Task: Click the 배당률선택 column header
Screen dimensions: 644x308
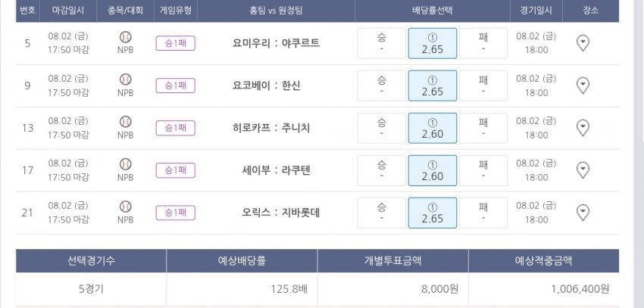Action: [x=432, y=11]
